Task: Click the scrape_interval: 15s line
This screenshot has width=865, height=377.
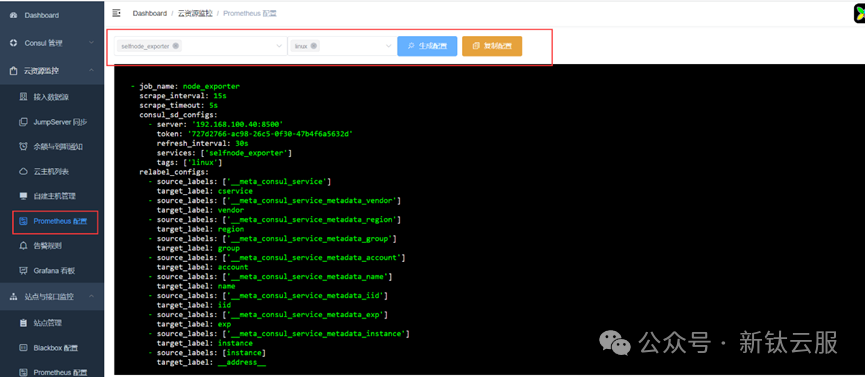Action: 183,95
